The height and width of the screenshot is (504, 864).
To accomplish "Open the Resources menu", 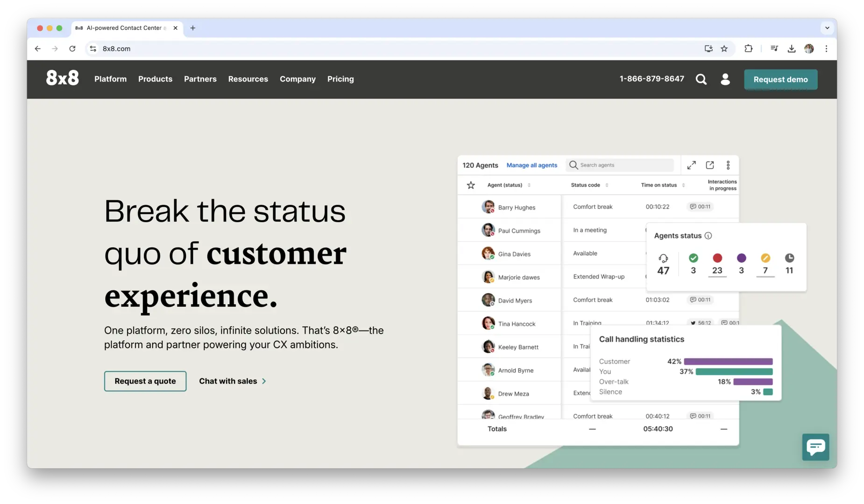I will 248,79.
